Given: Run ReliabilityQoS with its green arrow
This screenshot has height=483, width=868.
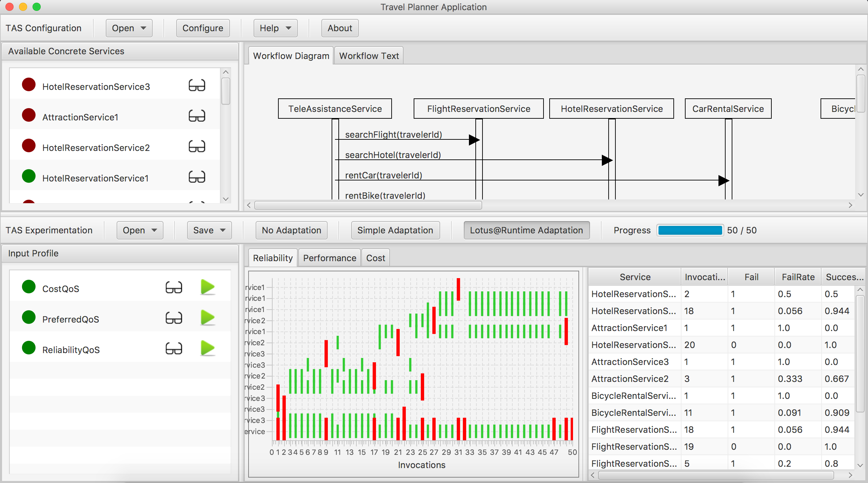Looking at the screenshot, I should tap(208, 348).
